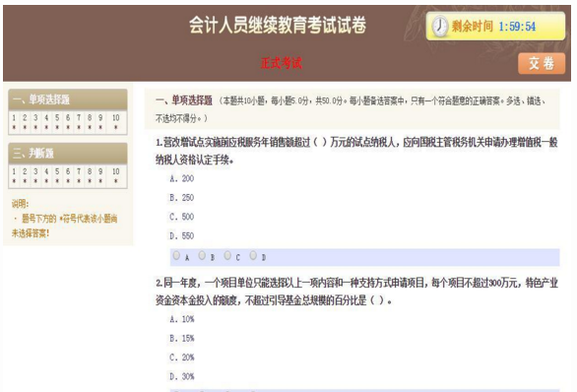Viewport: 577px width, 392px height.
Task: Select radio option A for question 1
Action: pos(176,255)
